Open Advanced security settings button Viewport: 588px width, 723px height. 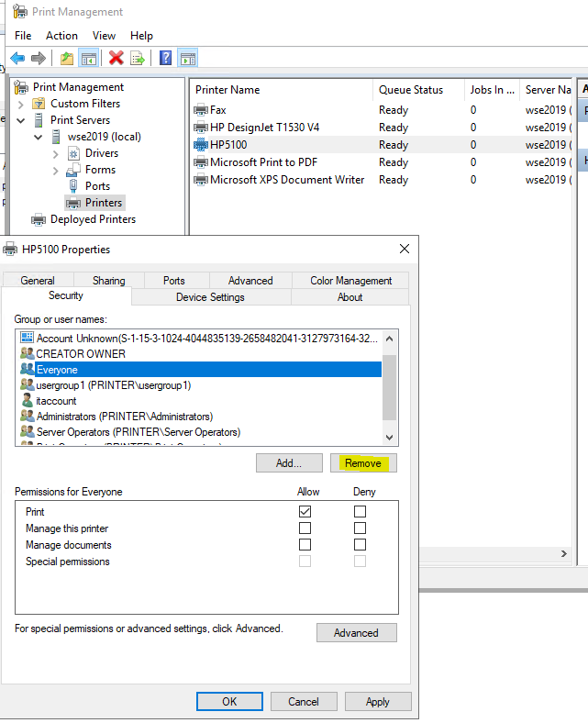click(x=356, y=633)
